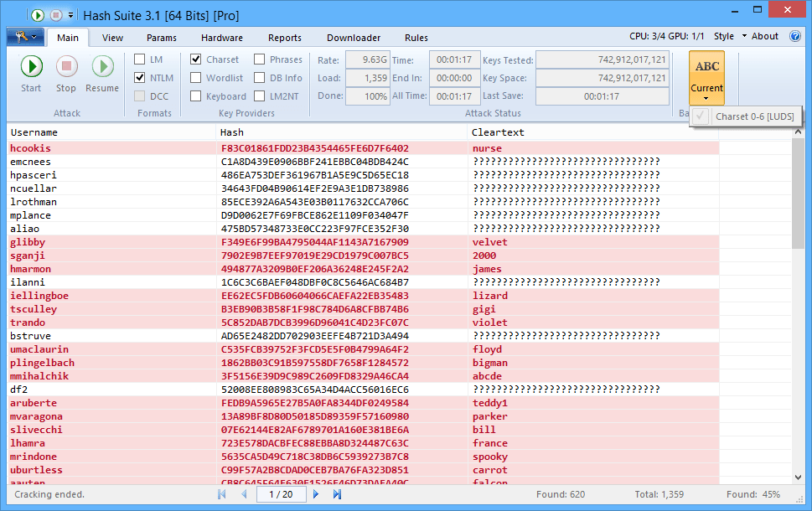Click the Rate value field 9.63G

(368, 59)
